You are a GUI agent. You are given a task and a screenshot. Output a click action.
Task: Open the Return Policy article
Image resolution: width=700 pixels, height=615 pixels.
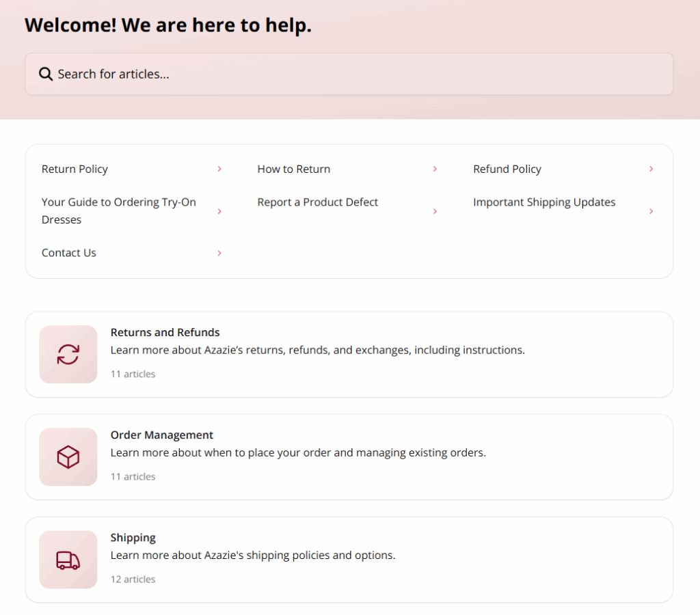[75, 169]
